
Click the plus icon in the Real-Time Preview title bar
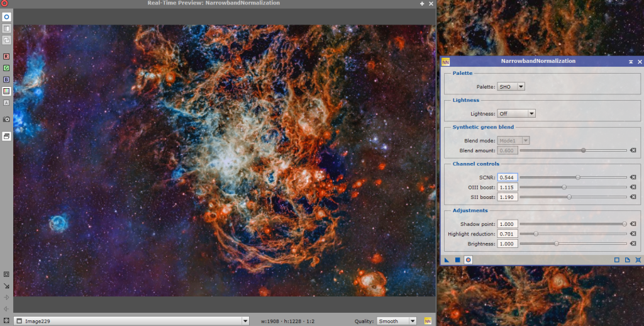tap(422, 3)
